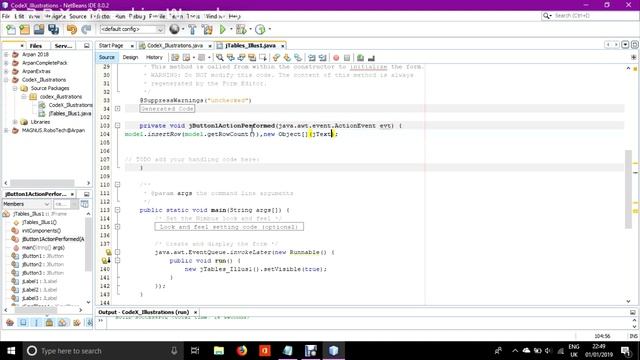The width and height of the screenshot is (640, 360).
Task: Toggle Show Non-Public Members in Navigator
Action: [49, 323]
